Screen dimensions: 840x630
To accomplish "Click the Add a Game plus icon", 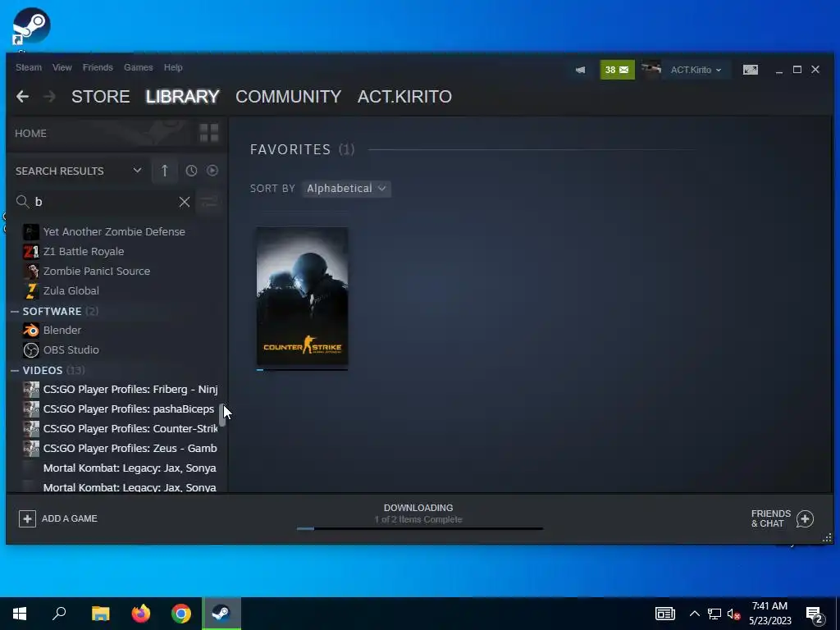I will [x=27, y=518].
